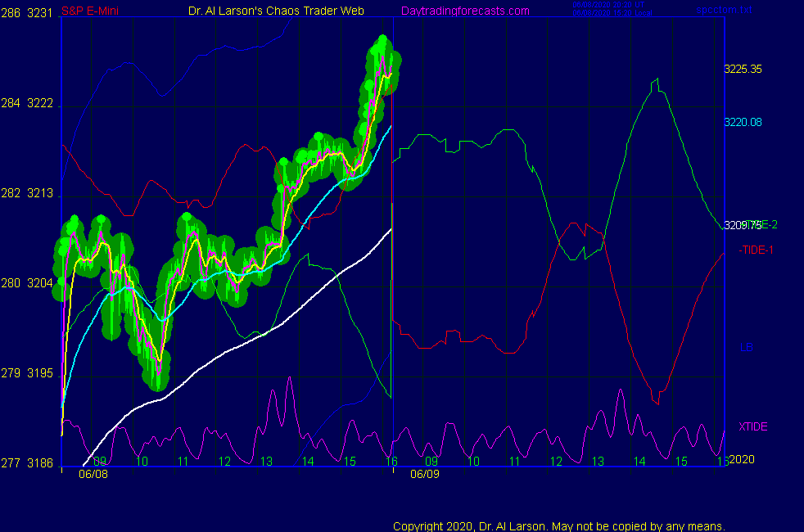Click the Dr. Al Larson's Chaos Trader Web heading
This screenshot has height=532, width=804.
(276, 11)
